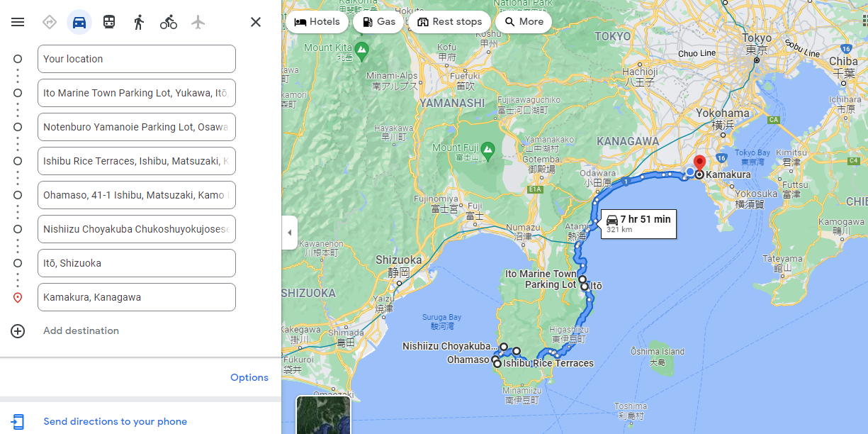Click the Mount Fuji green marker
868x434 pixels.
[487, 150]
